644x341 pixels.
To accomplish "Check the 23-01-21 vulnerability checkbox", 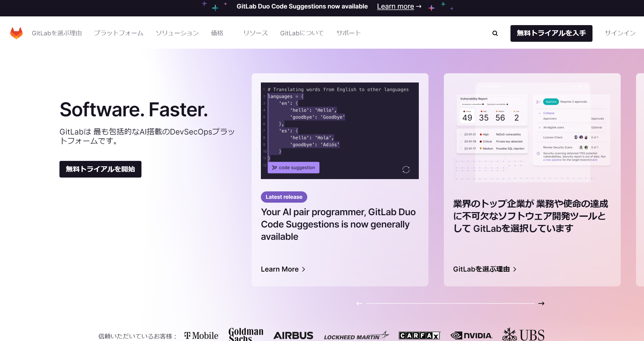I will pyautogui.click(x=461, y=134).
